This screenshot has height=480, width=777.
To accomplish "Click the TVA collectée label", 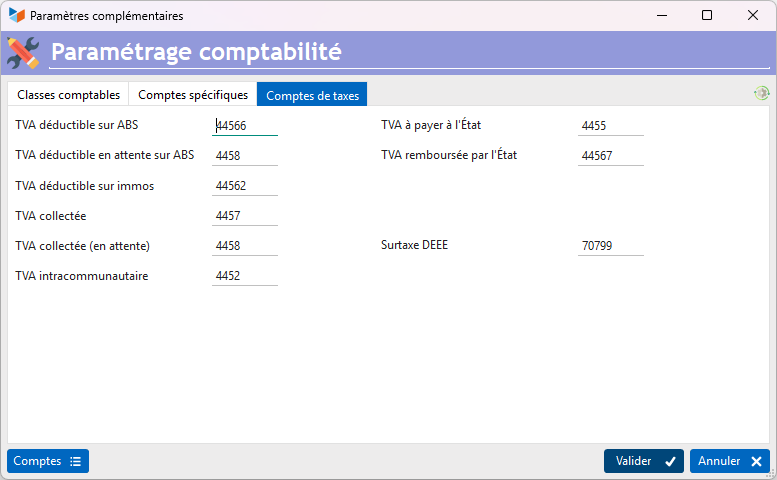I will click(51, 216).
